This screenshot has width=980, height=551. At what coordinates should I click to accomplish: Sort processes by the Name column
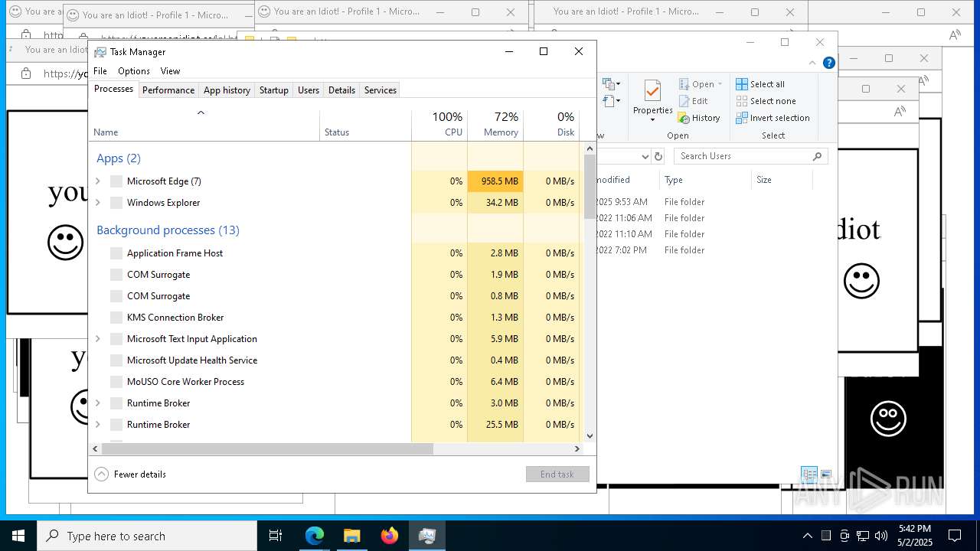pos(204,126)
